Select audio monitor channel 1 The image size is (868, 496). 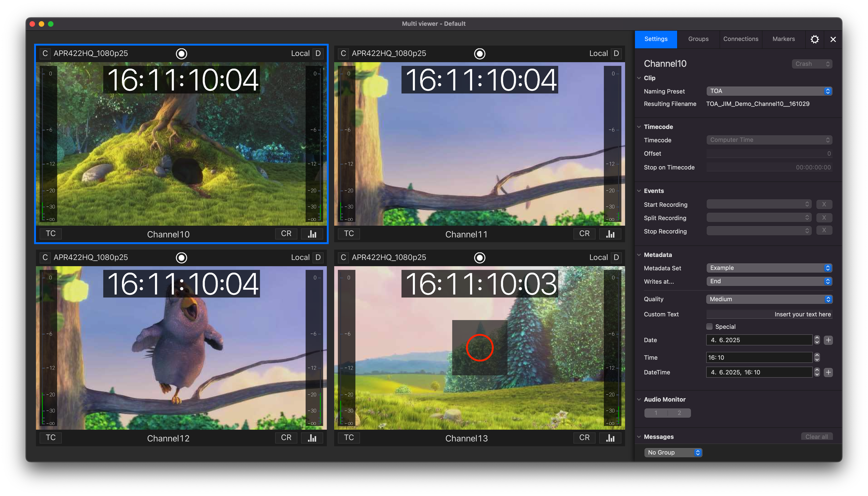pos(655,413)
